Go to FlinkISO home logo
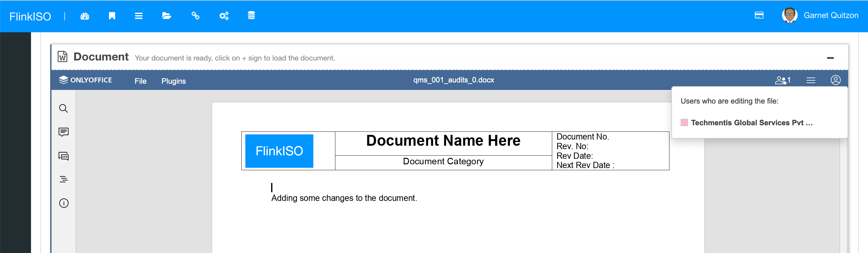This screenshot has height=253, width=868. tap(30, 16)
